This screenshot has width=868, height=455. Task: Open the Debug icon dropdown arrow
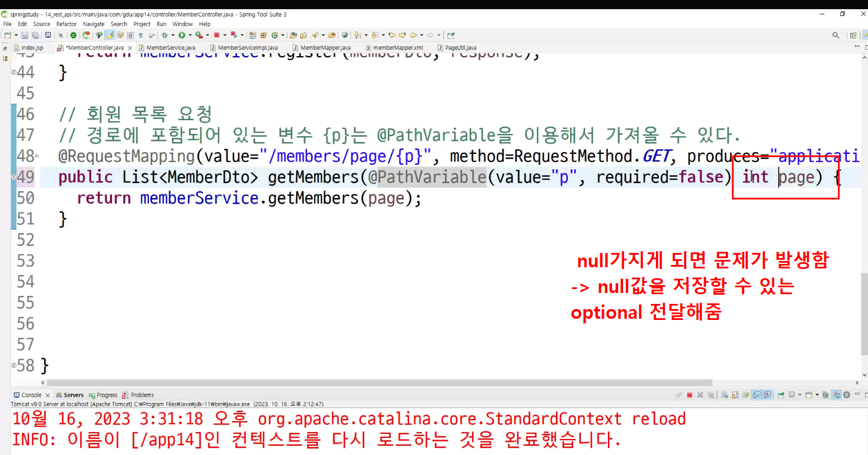click(x=172, y=35)
